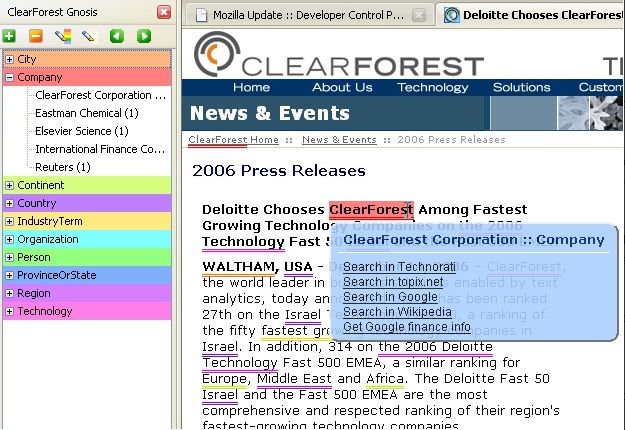Viewport: 625px width, 430px height.
Task: Open the Customers navigation menu
Action: point(601,87)
